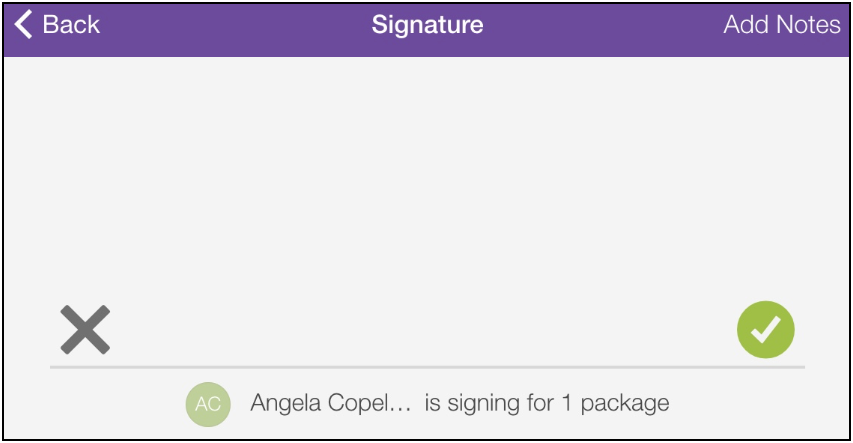
Task: Tap inside the blank signature pad area
Action: pos(426,211)
